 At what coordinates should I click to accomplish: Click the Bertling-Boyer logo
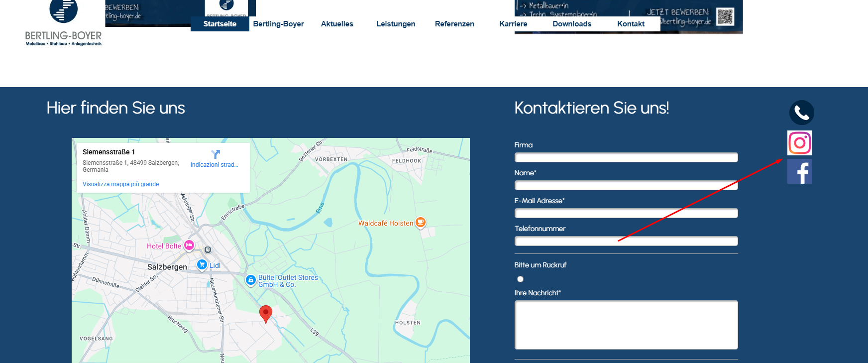[63, 23]
